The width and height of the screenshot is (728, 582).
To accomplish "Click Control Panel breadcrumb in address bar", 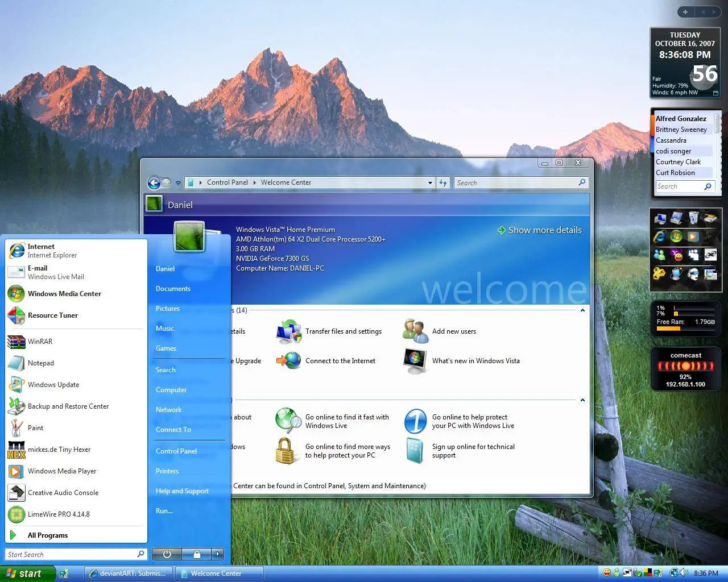I will click(227, 182).
